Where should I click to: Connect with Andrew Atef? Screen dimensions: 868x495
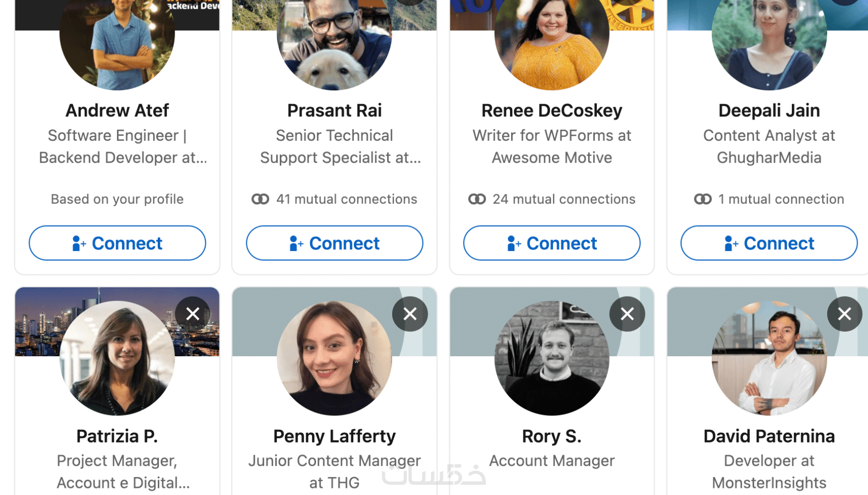coord(117,243)
